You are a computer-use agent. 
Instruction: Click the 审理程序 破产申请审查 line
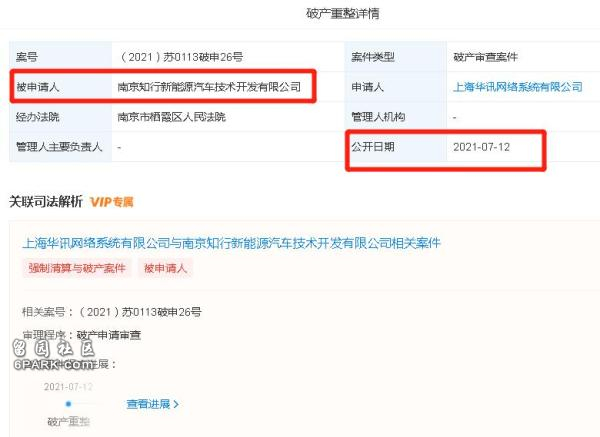point(82,335)
